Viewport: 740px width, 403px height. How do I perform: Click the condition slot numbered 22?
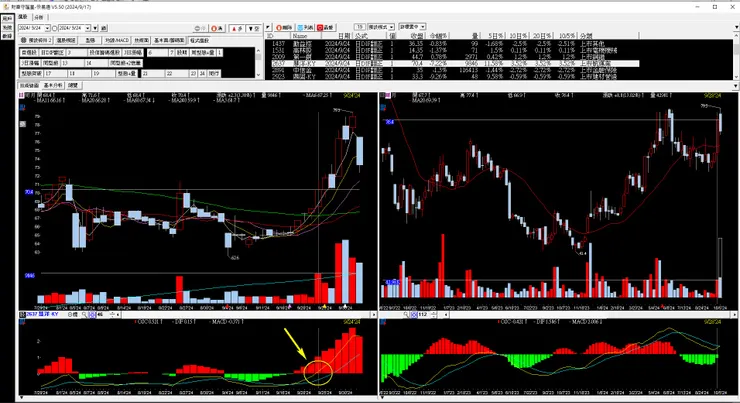(177, 74)
